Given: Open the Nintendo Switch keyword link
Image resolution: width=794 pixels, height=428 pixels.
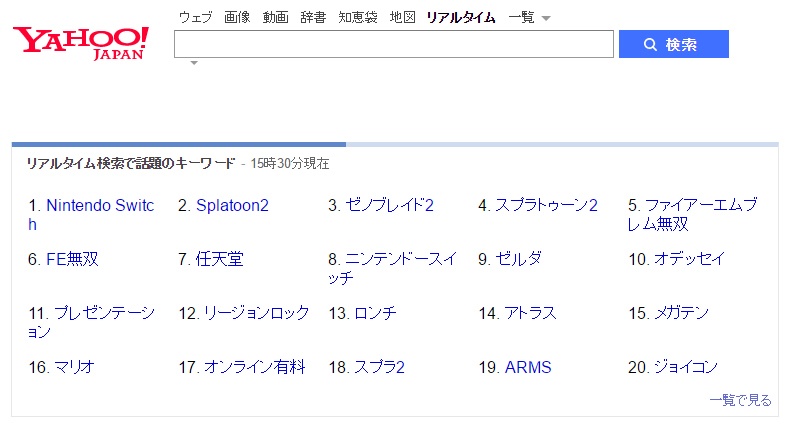Looking at the screenshot, I should coord(91,215).
